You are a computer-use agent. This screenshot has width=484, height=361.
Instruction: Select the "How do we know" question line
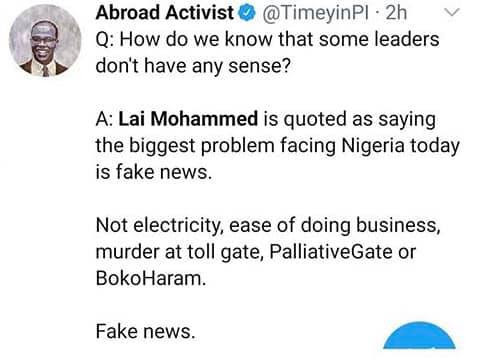[x=267, y=39]
